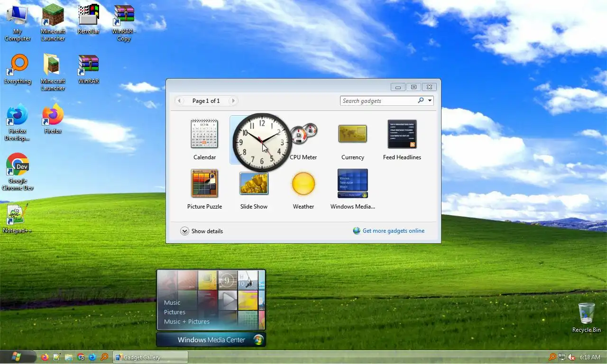Select Google Chrome Dev desktop icon
Screen dimensions: 607x364
pos(18,172)
